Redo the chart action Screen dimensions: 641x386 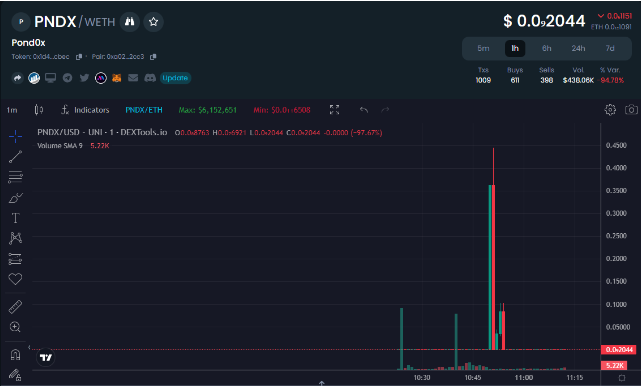coord(385,110)
